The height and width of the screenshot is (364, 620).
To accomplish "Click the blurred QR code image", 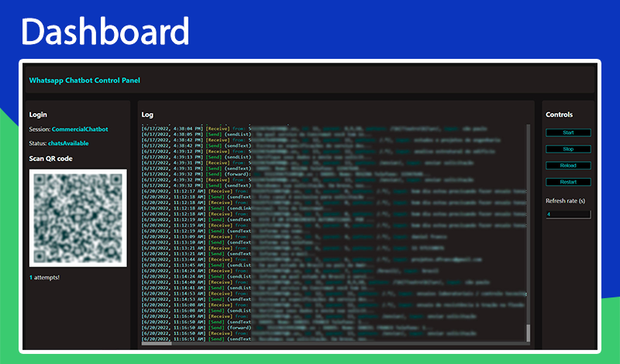I will pos(78,218).
